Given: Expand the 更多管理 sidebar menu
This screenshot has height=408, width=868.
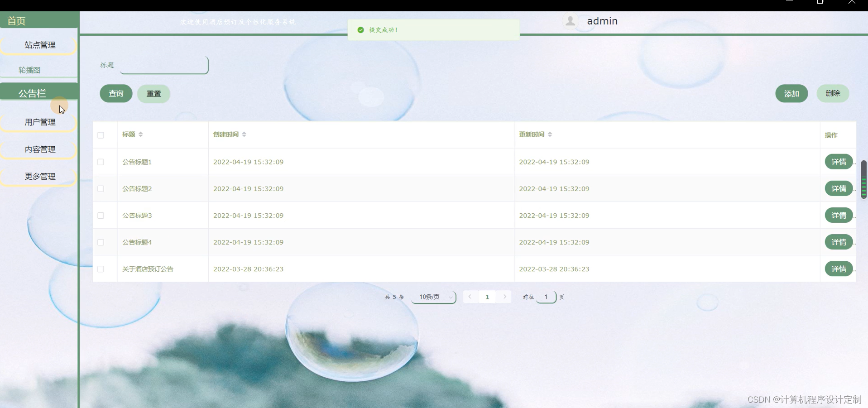Looking at the screenshot, I should coord(39,177).
